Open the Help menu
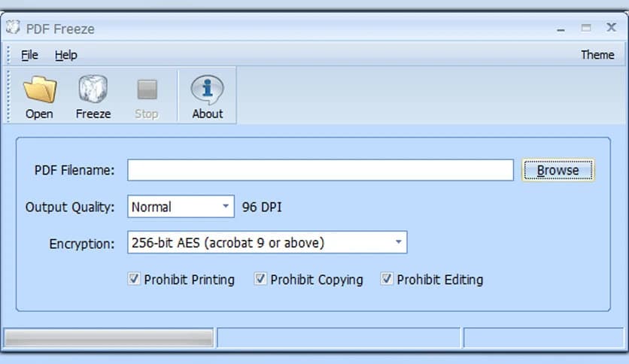This screenshot has height=364, width=629. [65, 55]
